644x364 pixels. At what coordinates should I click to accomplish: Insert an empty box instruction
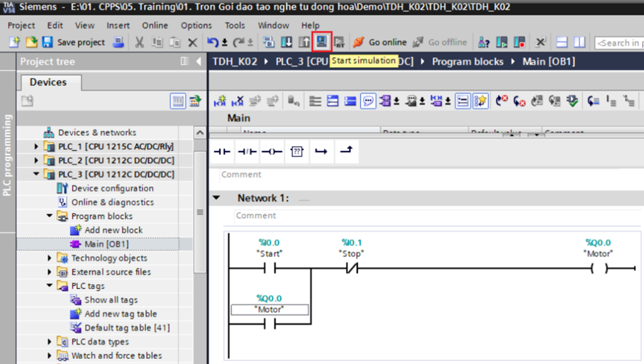tap(296, 152)
